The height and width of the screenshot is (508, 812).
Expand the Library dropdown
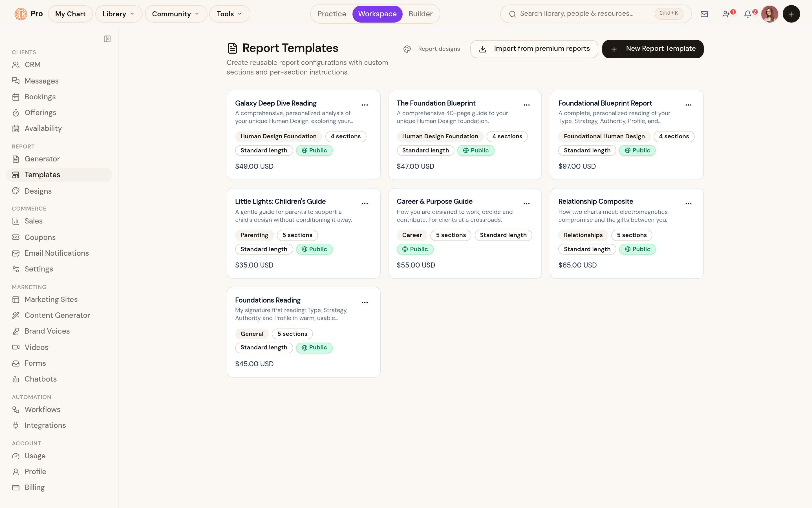[119, 14]
